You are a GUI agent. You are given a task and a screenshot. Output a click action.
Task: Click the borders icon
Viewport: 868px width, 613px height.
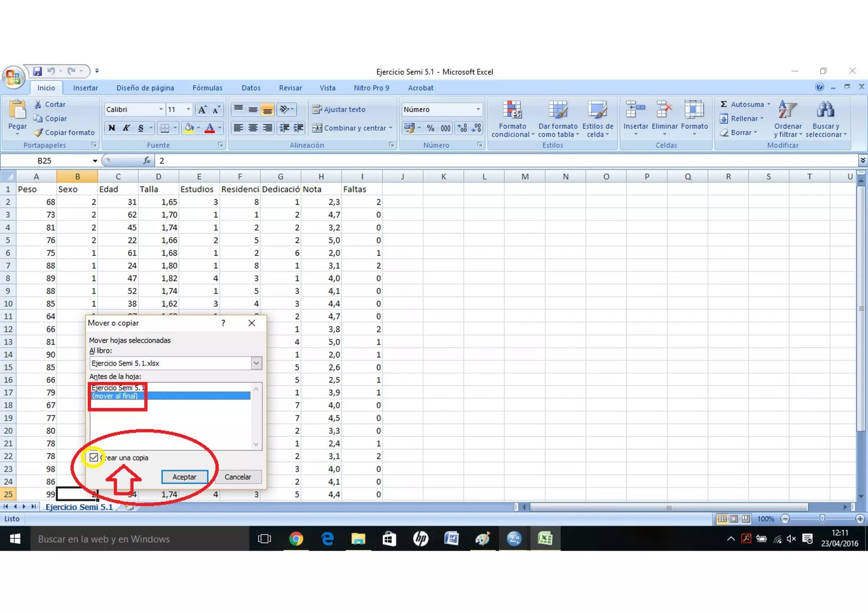165,128
